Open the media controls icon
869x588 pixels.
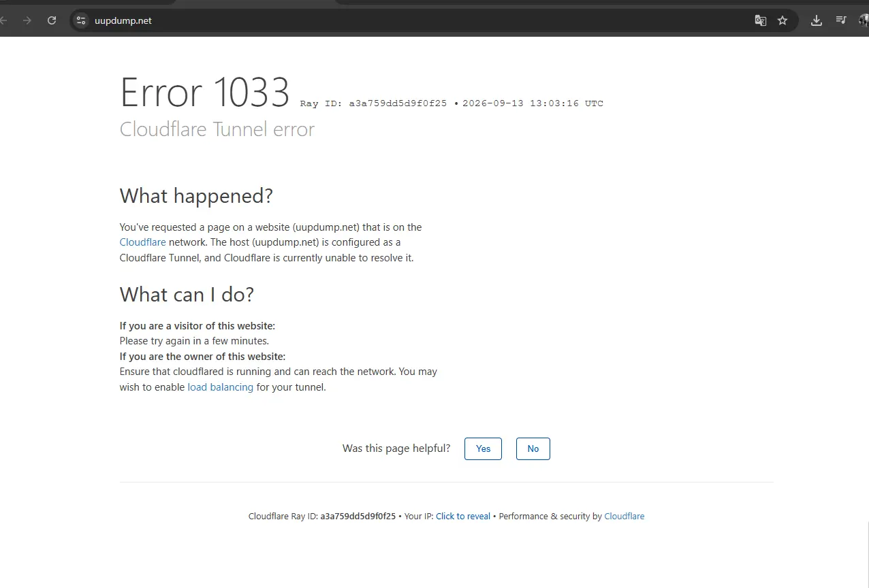(x=841, y=20)
